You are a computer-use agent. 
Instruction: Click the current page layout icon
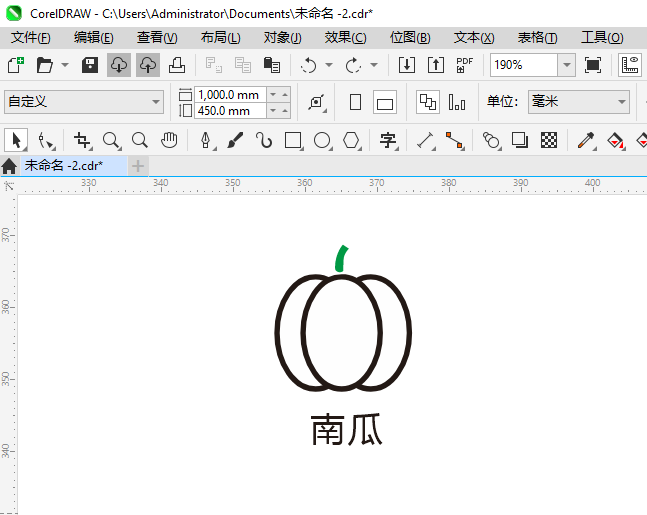click(457, 102)
